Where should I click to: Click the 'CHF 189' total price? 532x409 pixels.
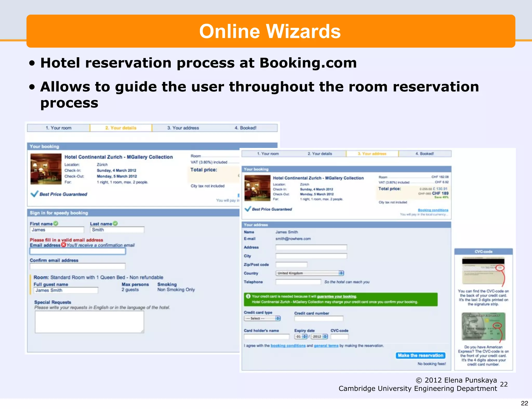tap(440, 193)
